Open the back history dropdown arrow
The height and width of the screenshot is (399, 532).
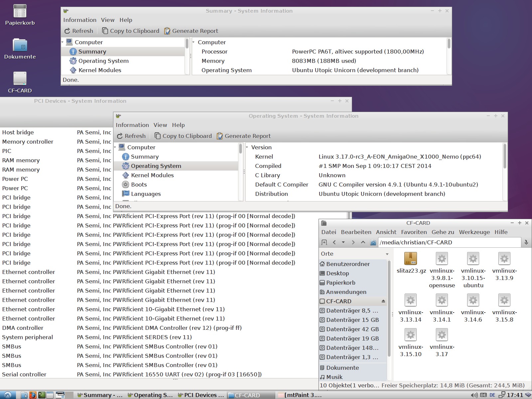[343, 242]
